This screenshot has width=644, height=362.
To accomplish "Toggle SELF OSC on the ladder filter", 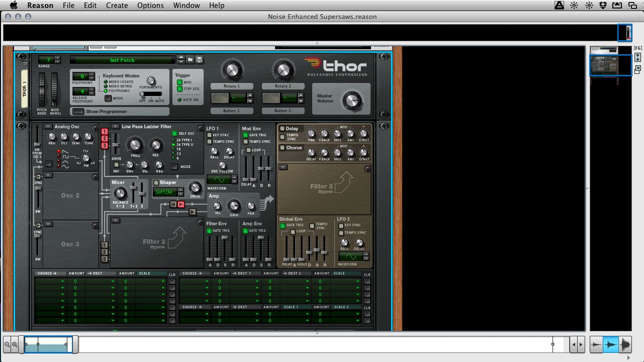I will [174, 134].
